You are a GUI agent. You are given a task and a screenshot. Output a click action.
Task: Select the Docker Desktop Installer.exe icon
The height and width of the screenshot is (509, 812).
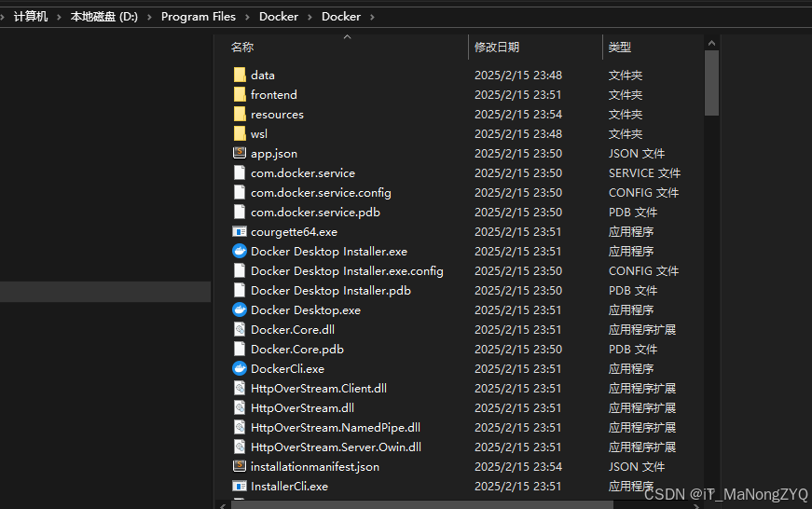(x=240, y=251)
